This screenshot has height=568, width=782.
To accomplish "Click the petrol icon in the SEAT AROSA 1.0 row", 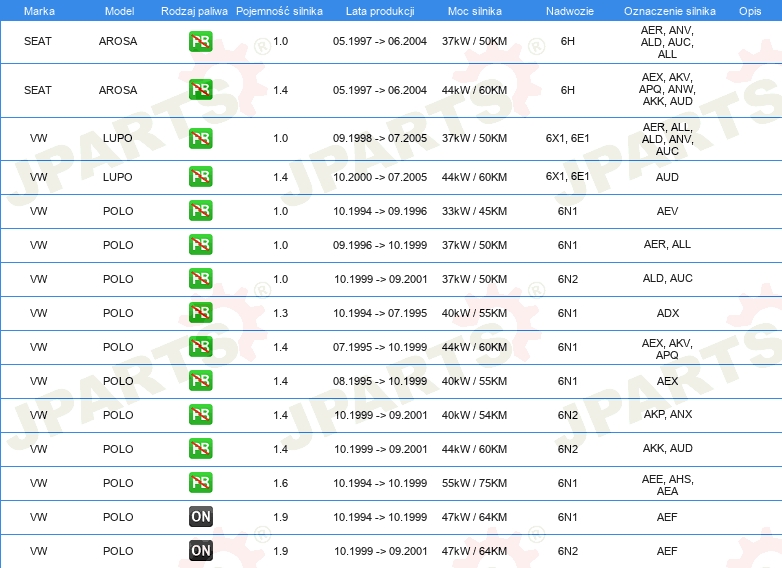I will click(x=200, y=41).
